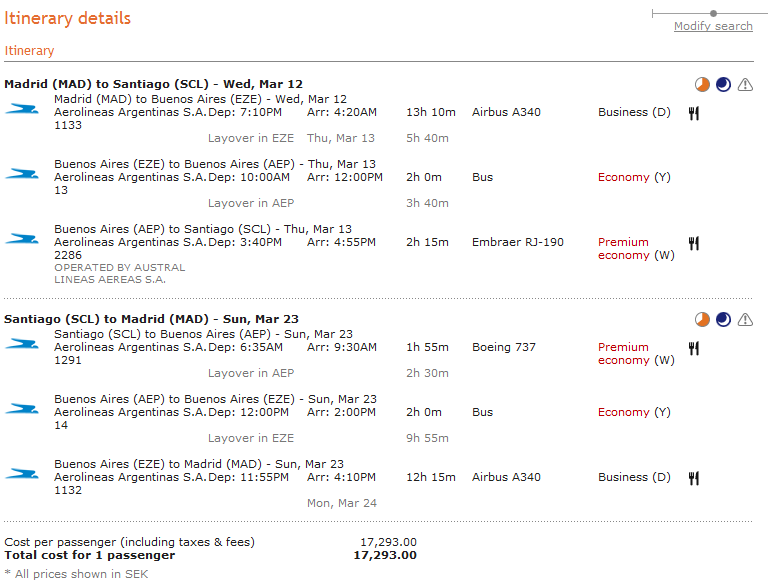768x581 pixels.
Task: Click the meal icon on the Madrid to Buenos Aires flight
Action: point(693,113)
